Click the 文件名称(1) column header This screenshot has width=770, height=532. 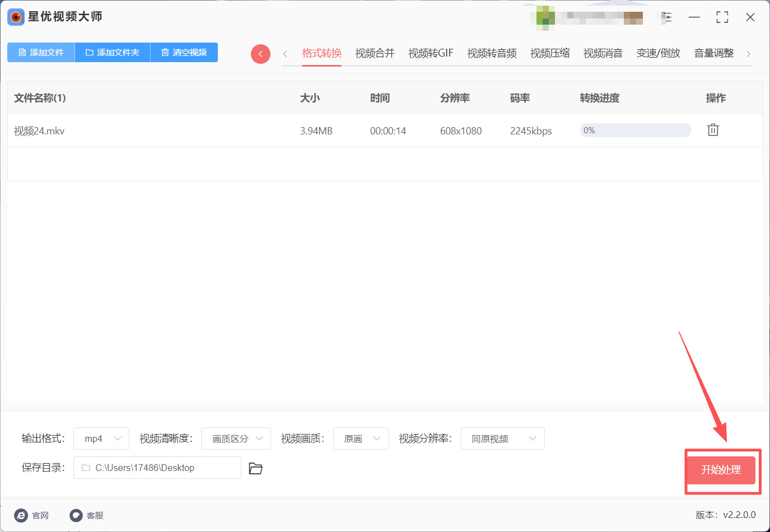[x=40, y=98]
